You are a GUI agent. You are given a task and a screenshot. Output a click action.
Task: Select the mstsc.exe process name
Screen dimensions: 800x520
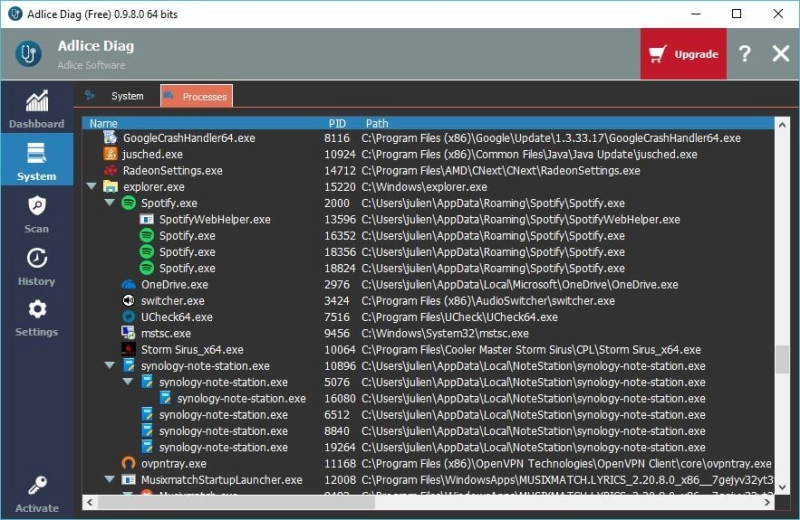click(166, 333)
